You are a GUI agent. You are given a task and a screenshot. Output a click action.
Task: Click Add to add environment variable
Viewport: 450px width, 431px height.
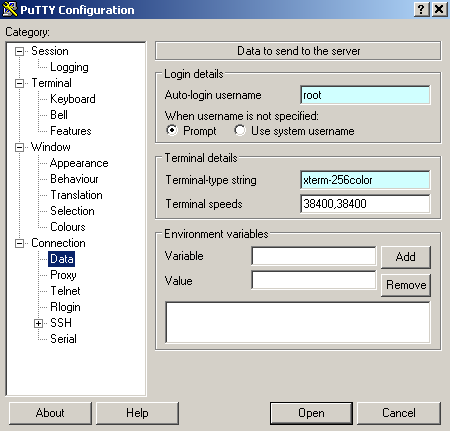click(406, 257)
